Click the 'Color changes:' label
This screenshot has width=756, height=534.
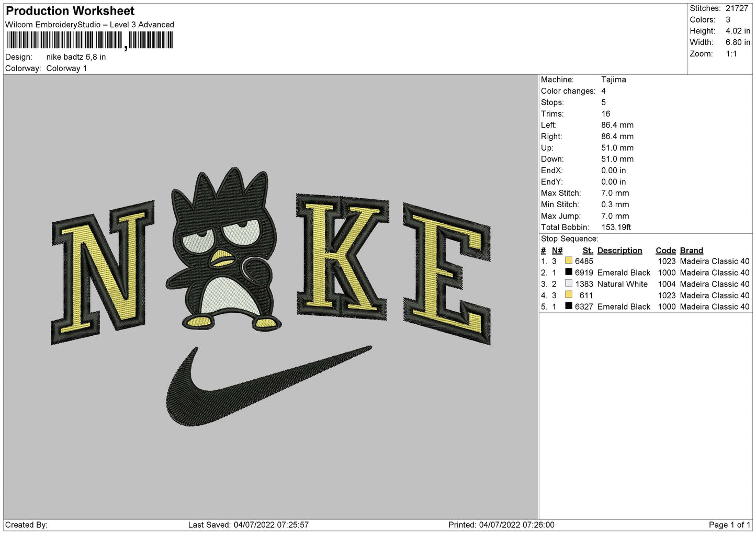tap(568, 91)
